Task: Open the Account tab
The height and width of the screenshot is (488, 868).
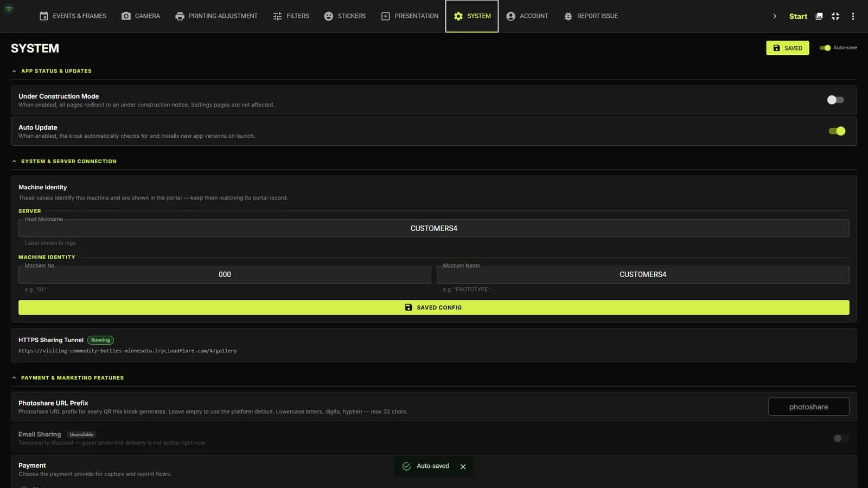Action: click(527, 16)
